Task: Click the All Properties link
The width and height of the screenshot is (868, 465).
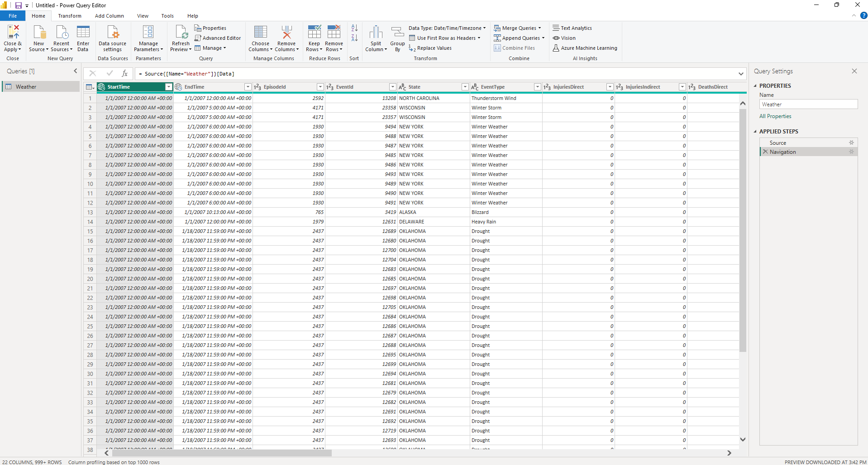Action: 775,116
